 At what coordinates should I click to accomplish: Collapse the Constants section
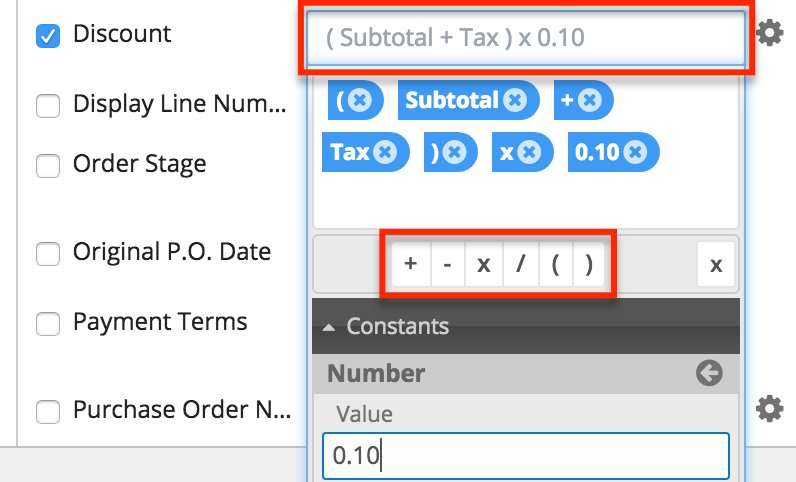click(330, 327)
